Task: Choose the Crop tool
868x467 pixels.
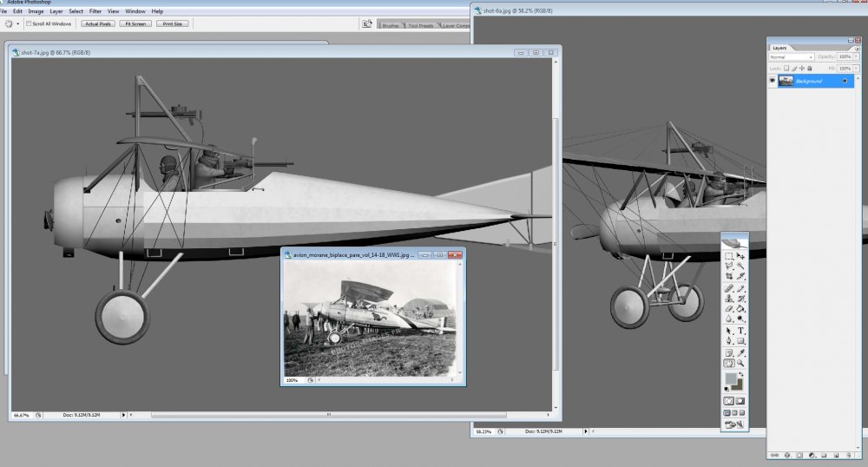Action: [x=729, y=276]
